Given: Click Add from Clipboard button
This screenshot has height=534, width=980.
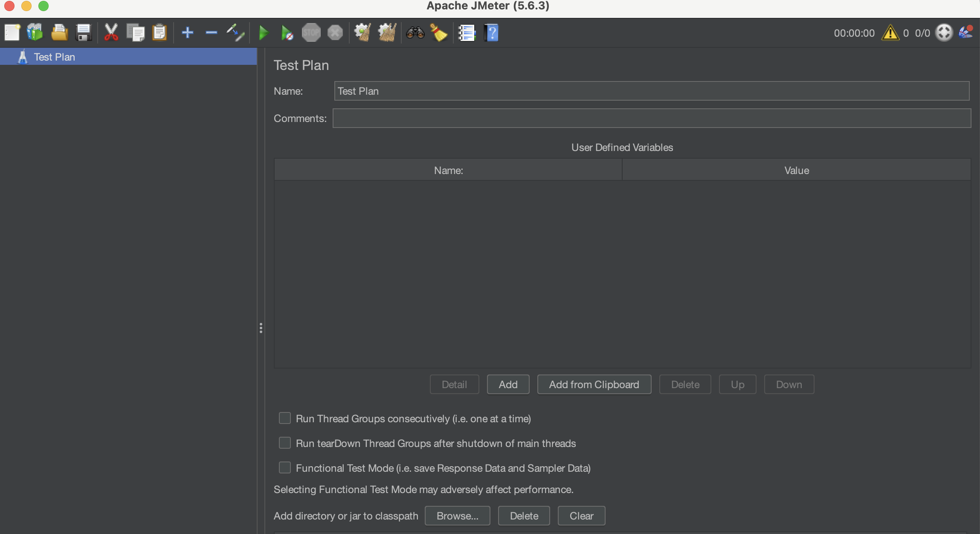Looking at the screenshot, I should 594,384.
